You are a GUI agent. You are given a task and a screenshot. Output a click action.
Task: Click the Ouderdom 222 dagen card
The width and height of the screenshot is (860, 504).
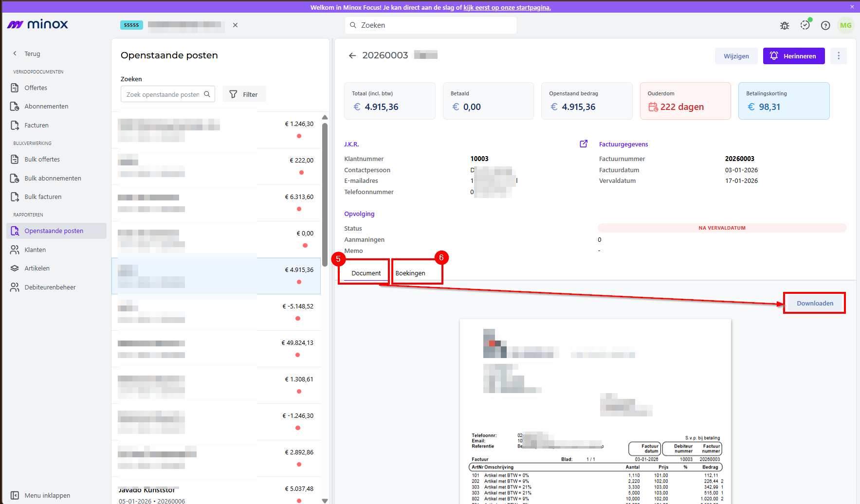pos(685,101)
